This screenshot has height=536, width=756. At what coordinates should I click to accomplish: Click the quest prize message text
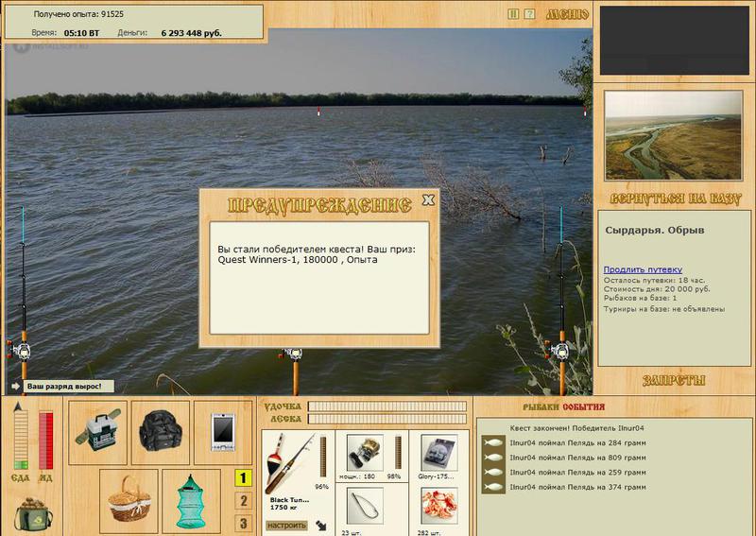[316, 254]
